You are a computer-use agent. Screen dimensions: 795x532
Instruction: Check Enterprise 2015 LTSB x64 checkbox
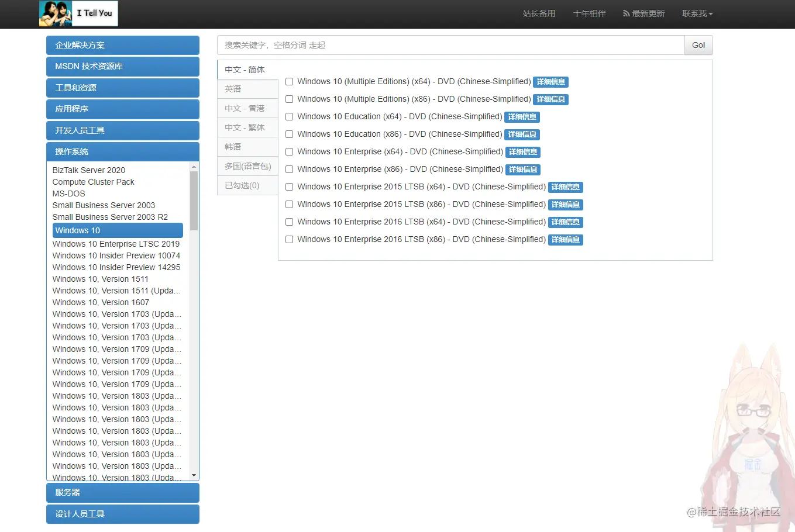point(289,187)
